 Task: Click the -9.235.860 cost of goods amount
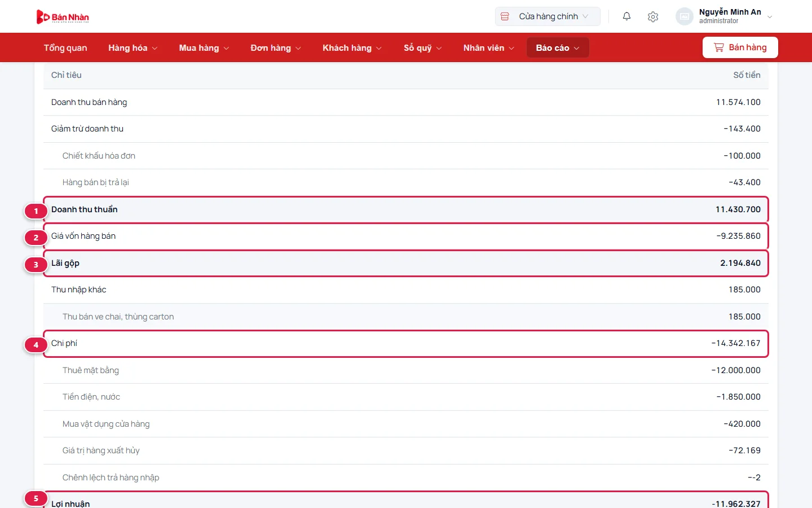pos(739,236)
